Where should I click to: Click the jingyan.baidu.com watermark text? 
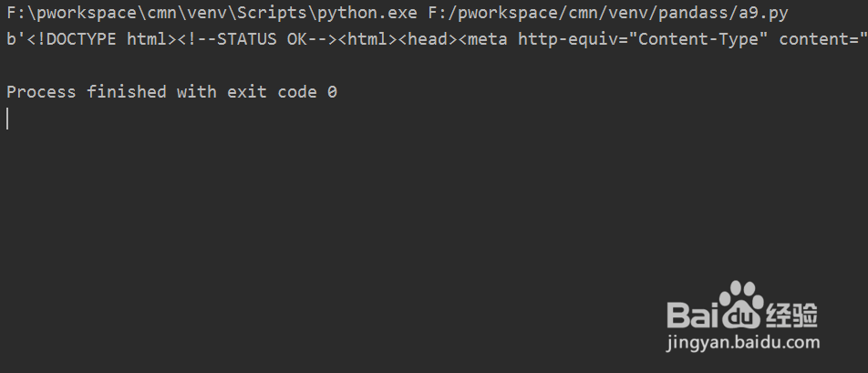(742, 343)
